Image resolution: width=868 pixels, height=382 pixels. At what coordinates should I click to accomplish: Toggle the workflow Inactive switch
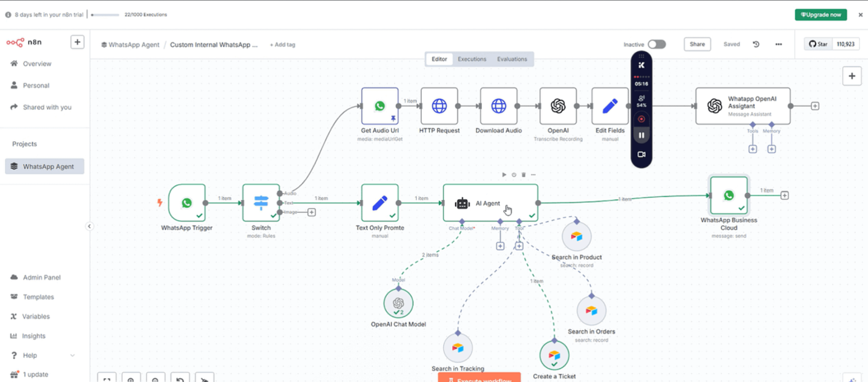657,44
